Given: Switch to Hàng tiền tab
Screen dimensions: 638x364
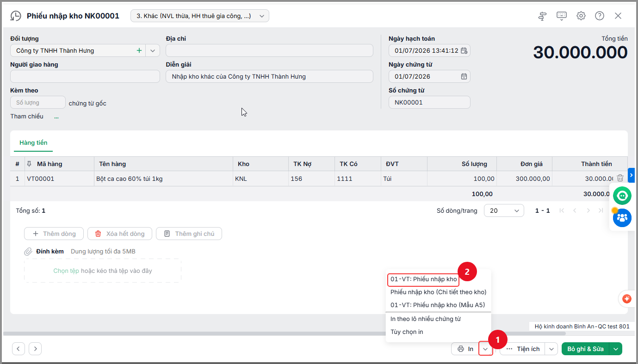Looking at the screenshot, I should pos(33,142).
